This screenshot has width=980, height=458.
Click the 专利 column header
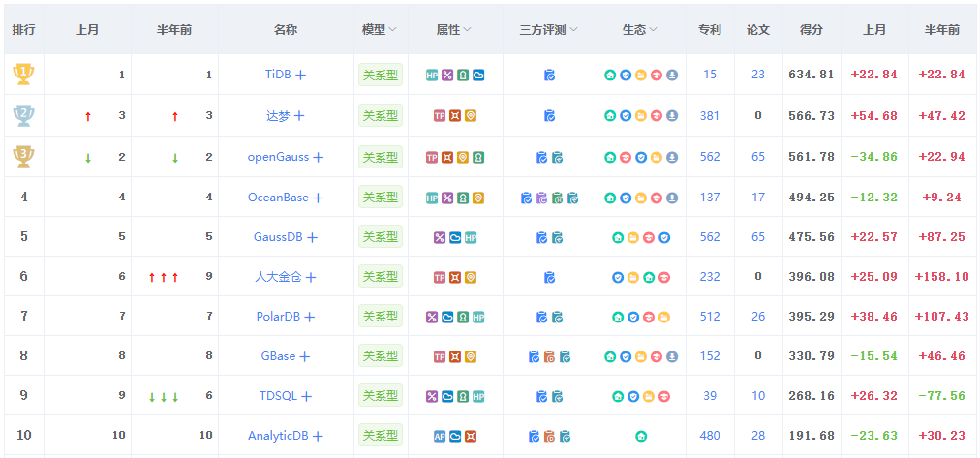[x=710, y=29]
